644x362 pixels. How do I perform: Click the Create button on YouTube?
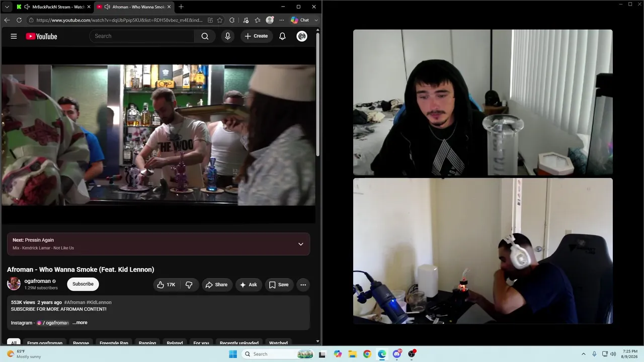(256, 36)
